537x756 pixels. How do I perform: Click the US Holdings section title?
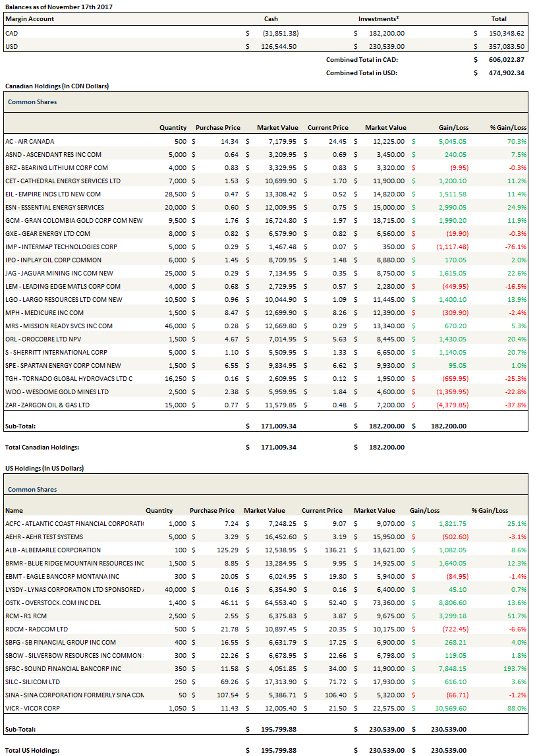pyautogui.click(x=44, y=469)
